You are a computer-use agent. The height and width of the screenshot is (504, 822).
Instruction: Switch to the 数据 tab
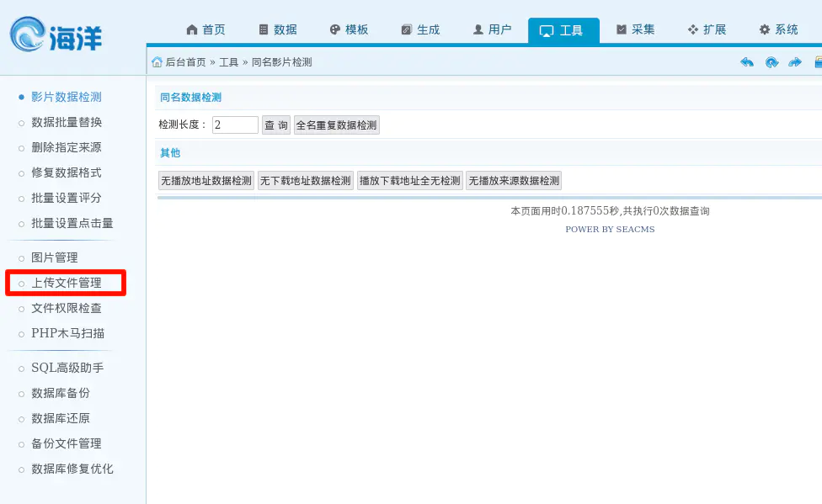click(277, 29)
